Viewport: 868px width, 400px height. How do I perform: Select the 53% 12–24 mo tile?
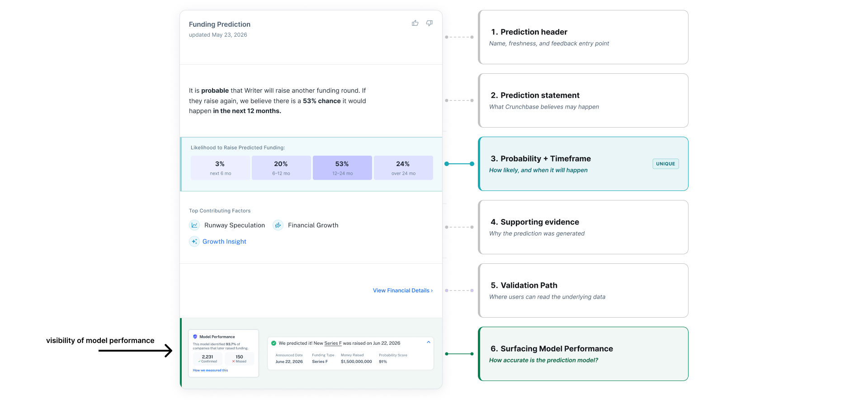(342, 168)
